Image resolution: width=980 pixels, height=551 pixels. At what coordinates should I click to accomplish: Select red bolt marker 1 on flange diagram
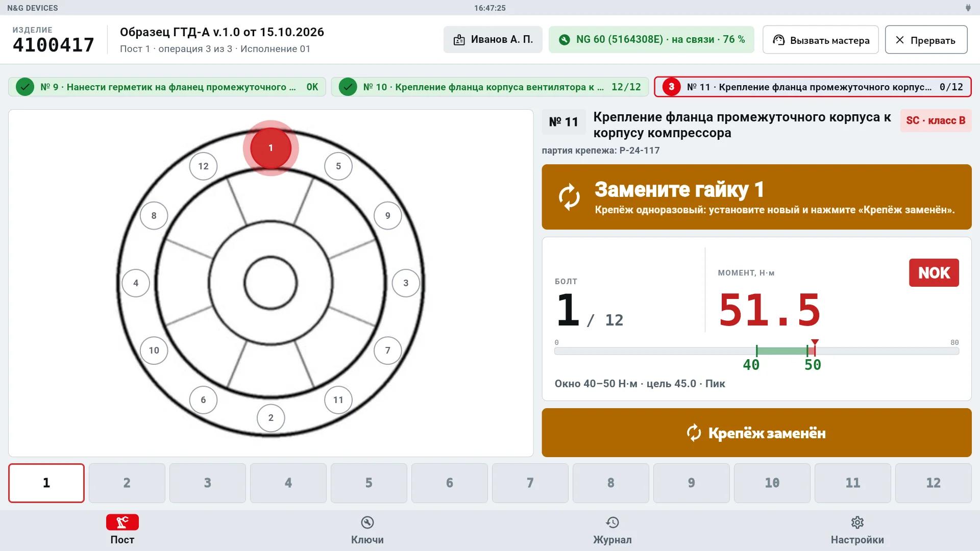pyautogui.click(x=271, y=148)
